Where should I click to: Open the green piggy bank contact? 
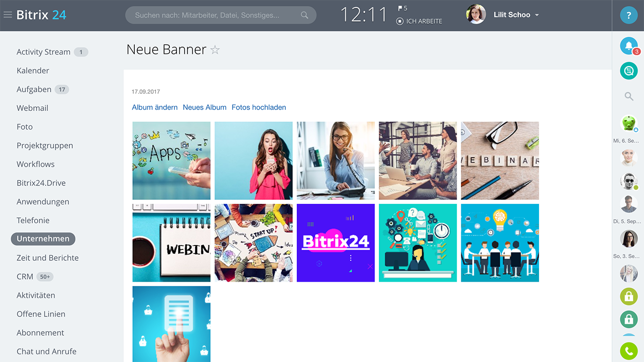coord(629,123)
